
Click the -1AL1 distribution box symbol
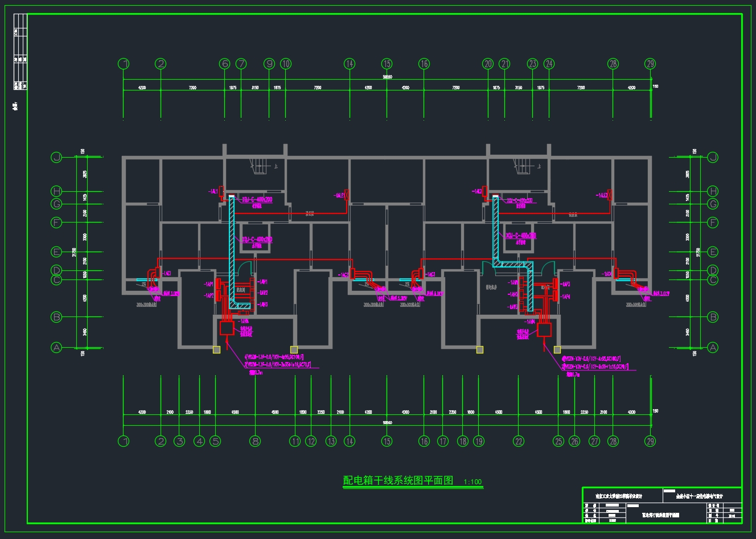coord(222,191)
